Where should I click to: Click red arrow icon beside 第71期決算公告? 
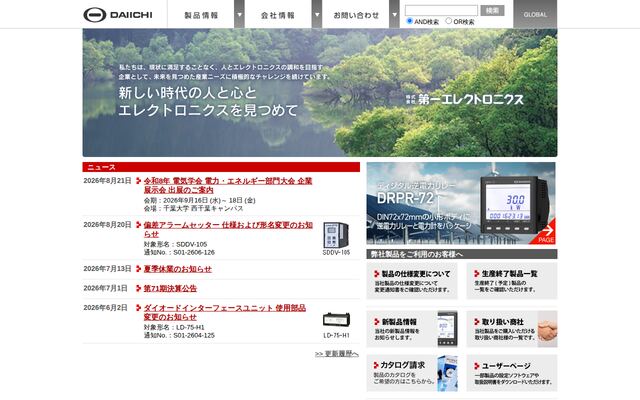(x=138, y=288)
